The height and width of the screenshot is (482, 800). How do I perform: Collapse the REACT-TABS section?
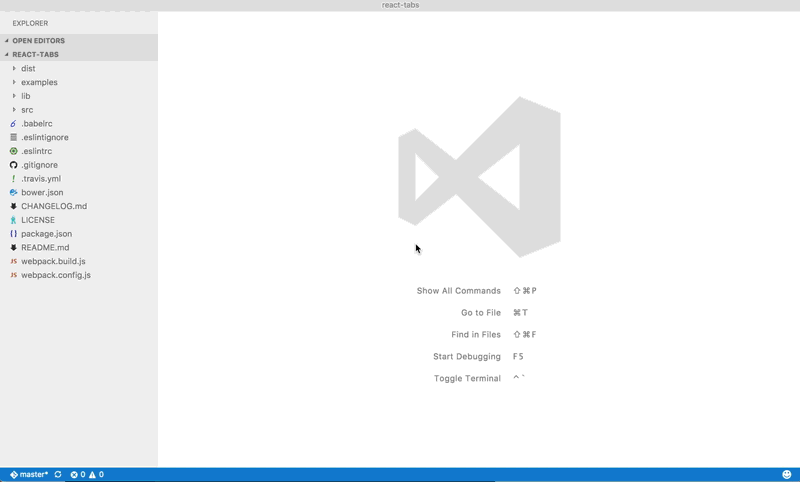pyautogui.click(x=7, y=55)
